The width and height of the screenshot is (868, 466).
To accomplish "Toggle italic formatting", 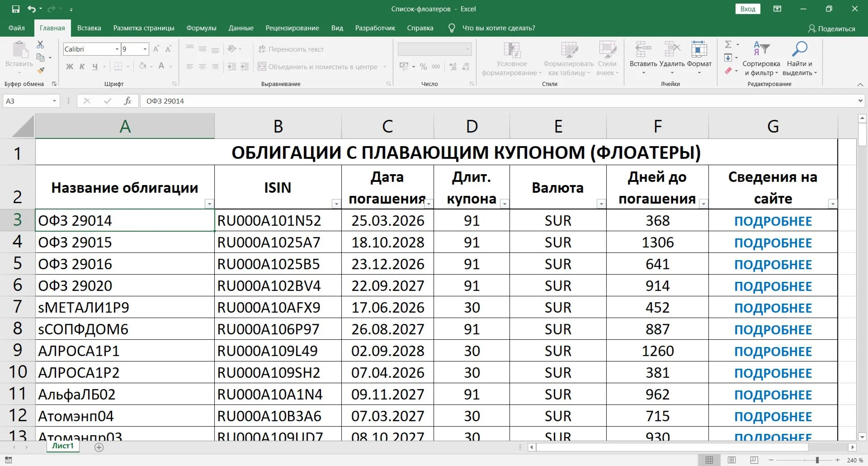I will pyautogui.click(x=81, y=67).
